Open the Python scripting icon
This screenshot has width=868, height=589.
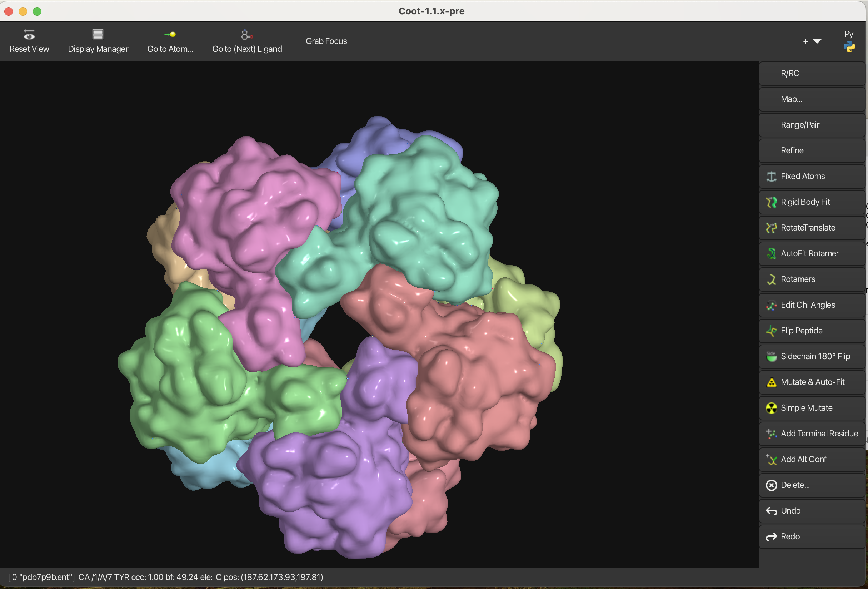[x=849, y=47]
